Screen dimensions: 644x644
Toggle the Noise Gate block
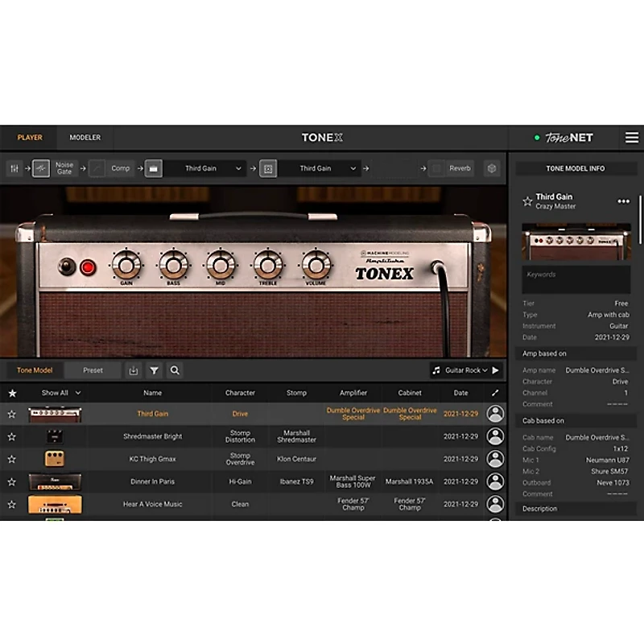tap(41, 168)
